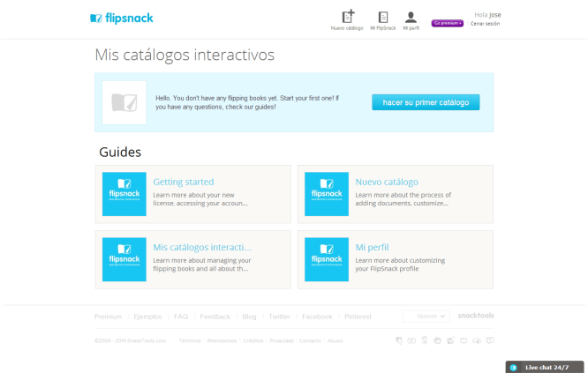Click the empty book placeholder icon
The image size is (588, 373).
click(x=124, y=102)
